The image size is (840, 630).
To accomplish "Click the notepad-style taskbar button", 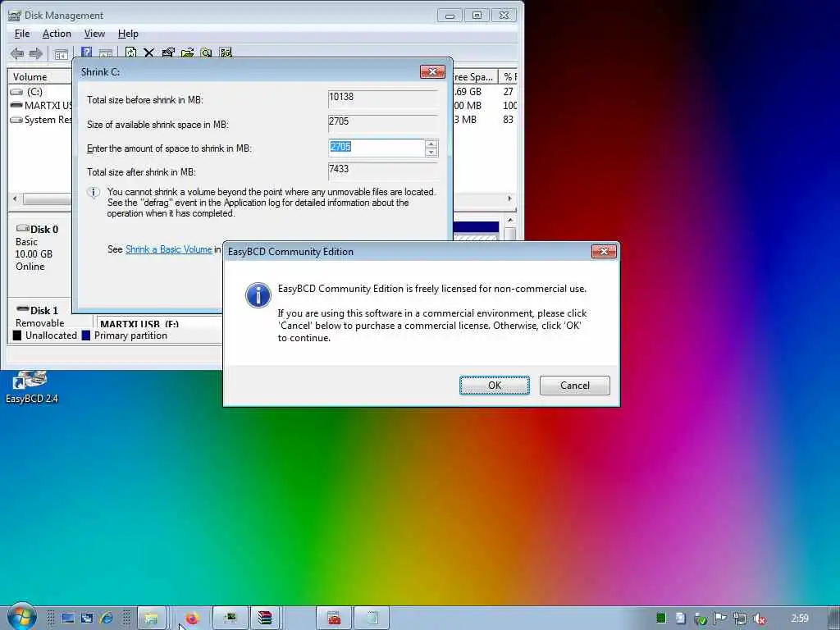I will [x=372, y=619].
